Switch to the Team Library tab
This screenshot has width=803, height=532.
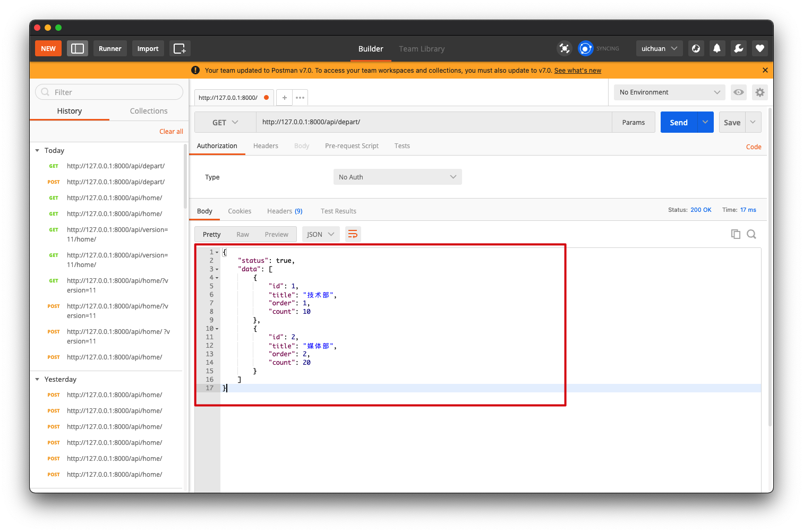[x=422, y=49]
